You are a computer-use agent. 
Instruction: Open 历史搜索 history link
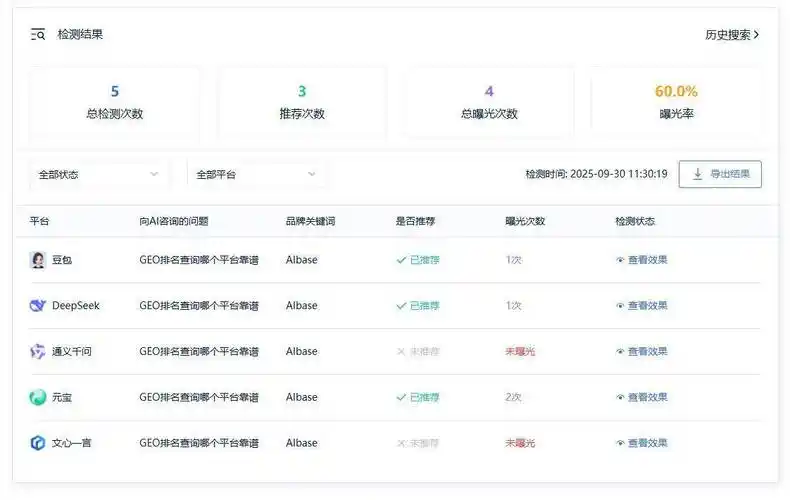coord(732,35)
